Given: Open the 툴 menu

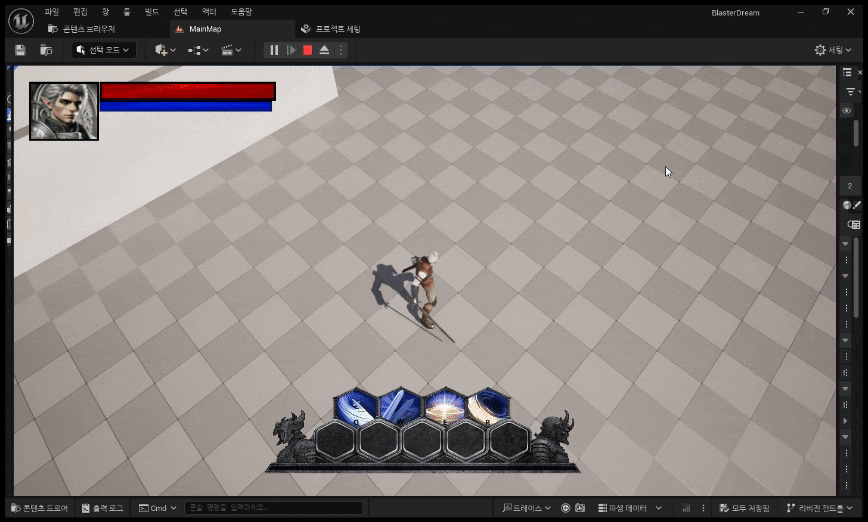Looking at the screenshot, I should point(126,12).
